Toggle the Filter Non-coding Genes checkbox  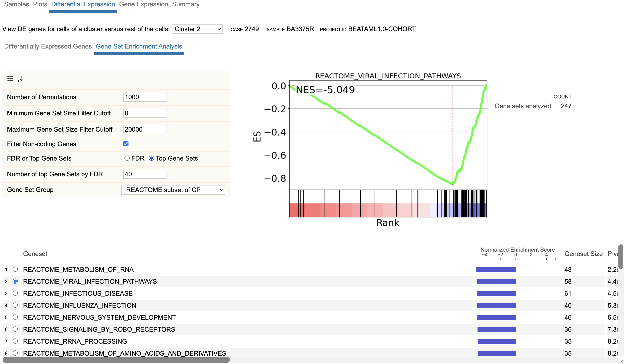126,144
